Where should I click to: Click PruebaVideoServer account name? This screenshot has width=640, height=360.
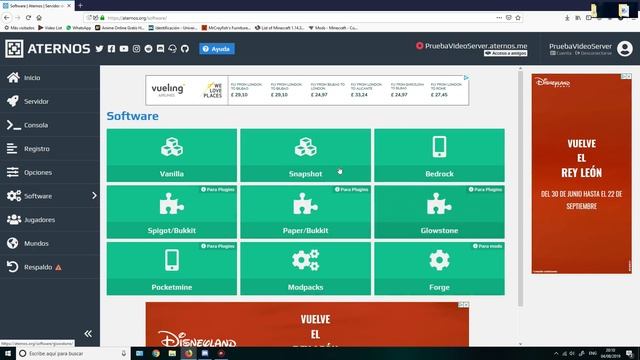point(580,46)
